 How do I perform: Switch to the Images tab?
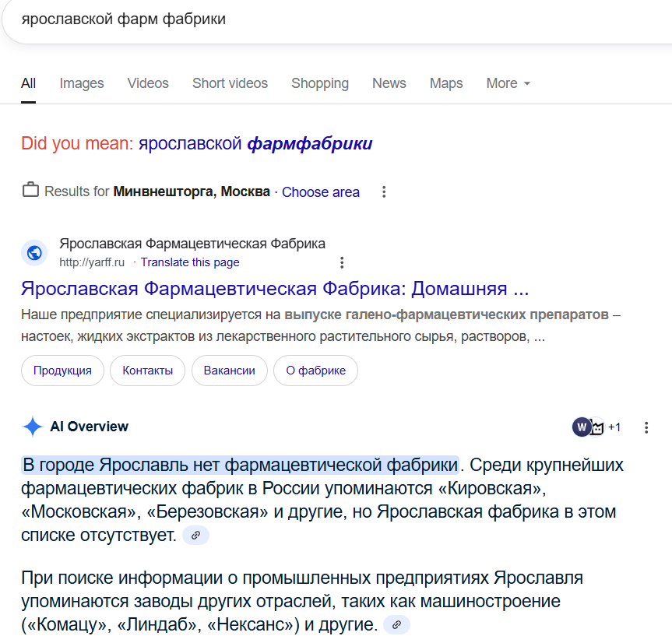click(82, 83)
